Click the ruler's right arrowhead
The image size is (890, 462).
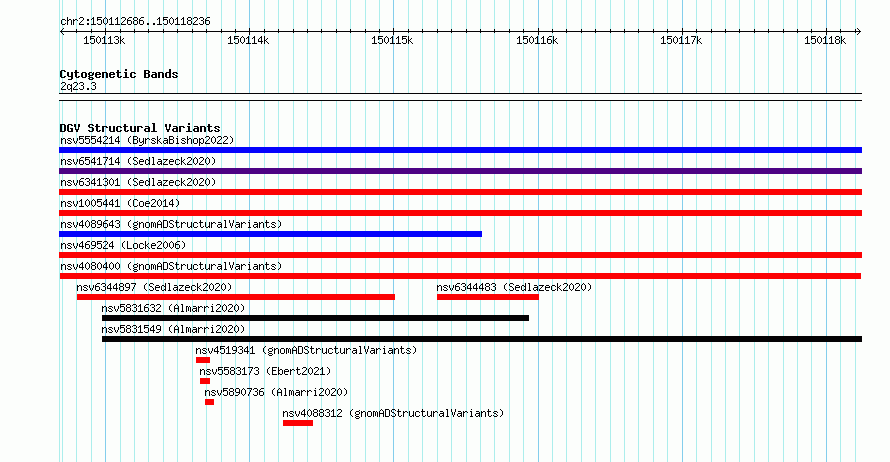(x=859, y=32)
